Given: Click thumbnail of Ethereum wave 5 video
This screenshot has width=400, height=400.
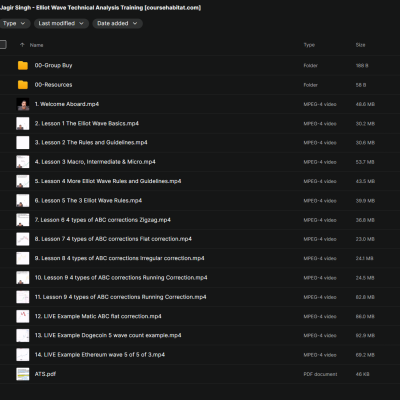Looking at the screenshot, I should [x=23, y=355].
